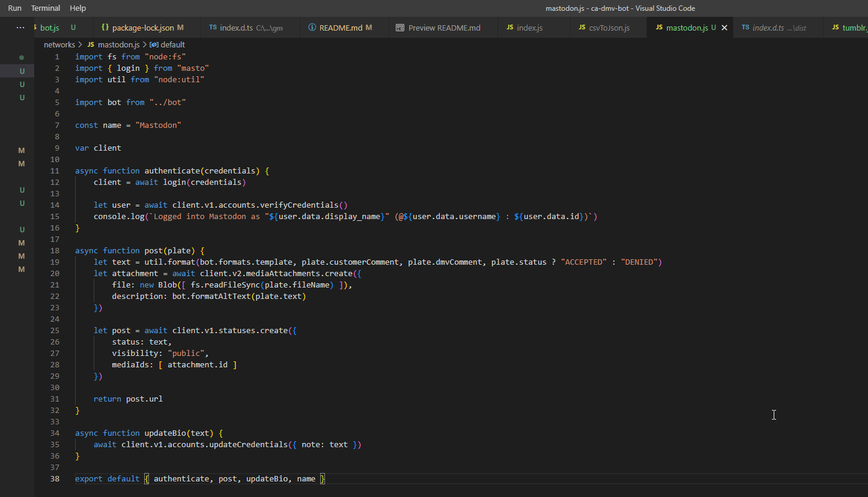The image size is (868, 497).
Task: Click line number 38 in the gutter
Action: (55, 479)
